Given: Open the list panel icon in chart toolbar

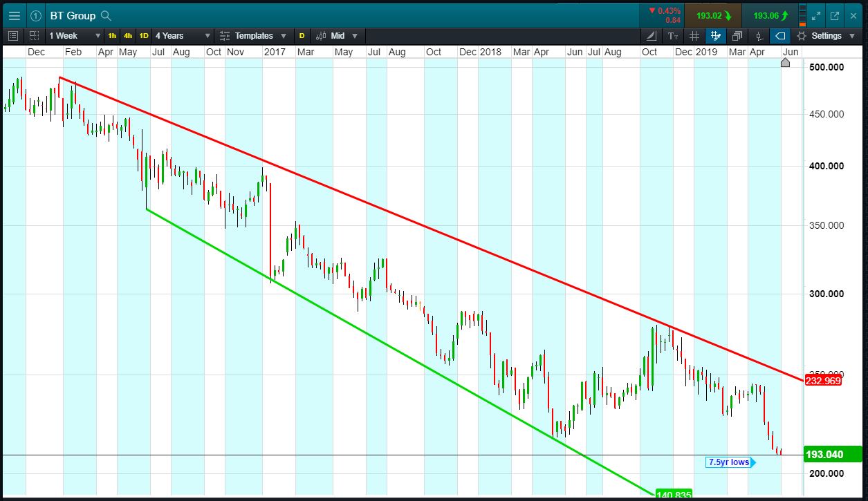Looking at the screenshot, I should point(12,35).
